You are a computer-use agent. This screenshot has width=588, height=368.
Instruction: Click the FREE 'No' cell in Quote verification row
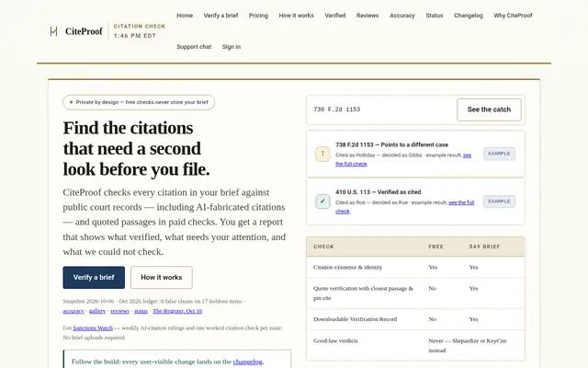pos(432,288)
